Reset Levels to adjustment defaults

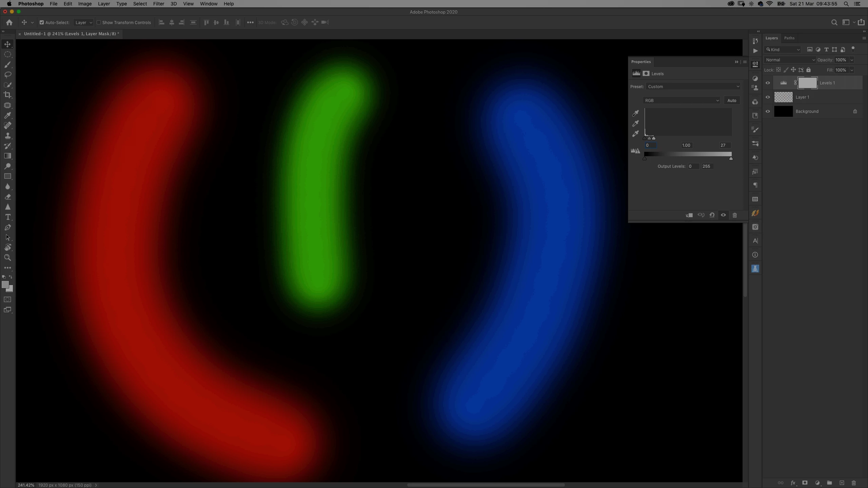coord(712,215)
